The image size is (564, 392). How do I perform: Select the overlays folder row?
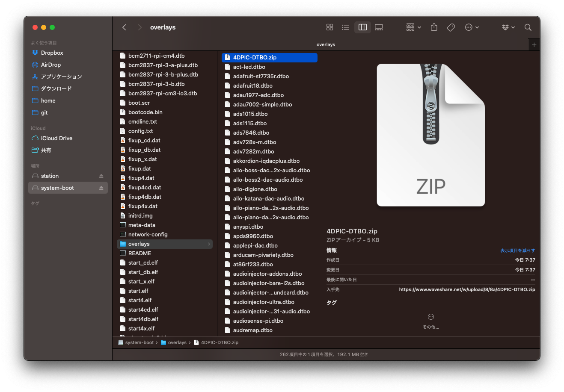(165, 244)
